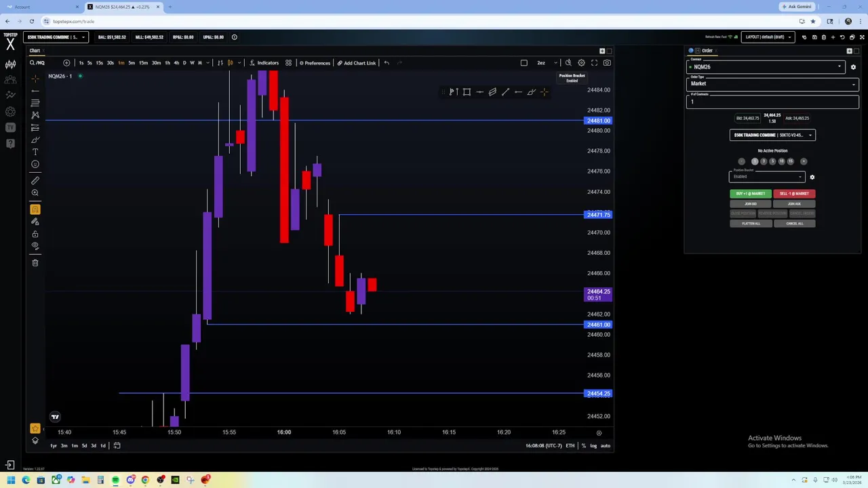
Task: Select quantity preset 5
Action: tap(772, 161)
